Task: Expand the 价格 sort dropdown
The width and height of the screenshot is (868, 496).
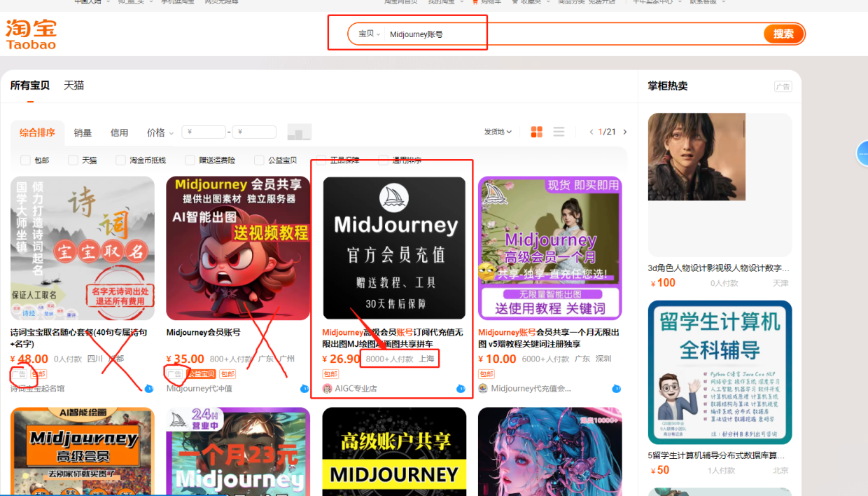Action: coord(160,132)
